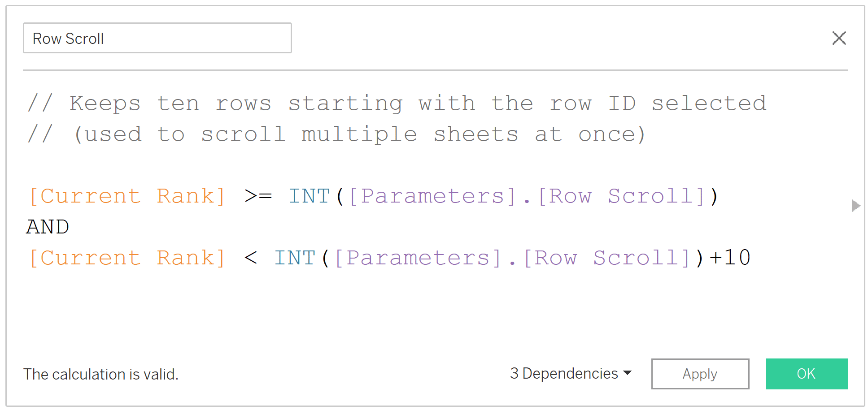Click the comment line starting 'Keeps ten rows'
868x410 pixels.
(397, 104)
